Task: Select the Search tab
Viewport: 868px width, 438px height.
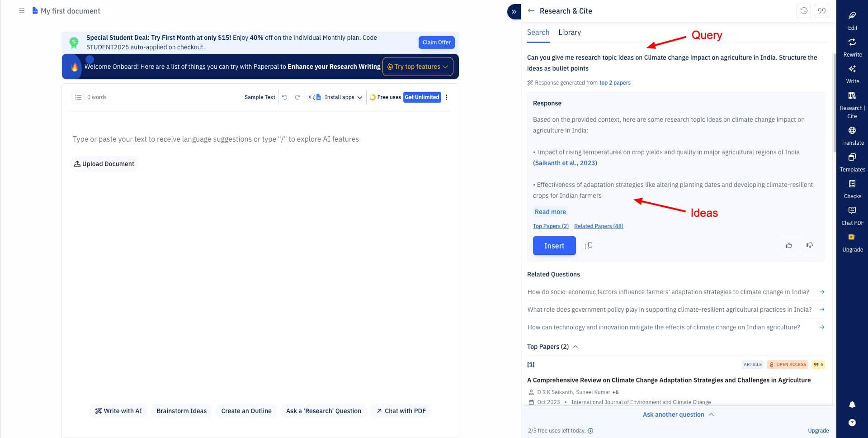Action: (538, 33)
